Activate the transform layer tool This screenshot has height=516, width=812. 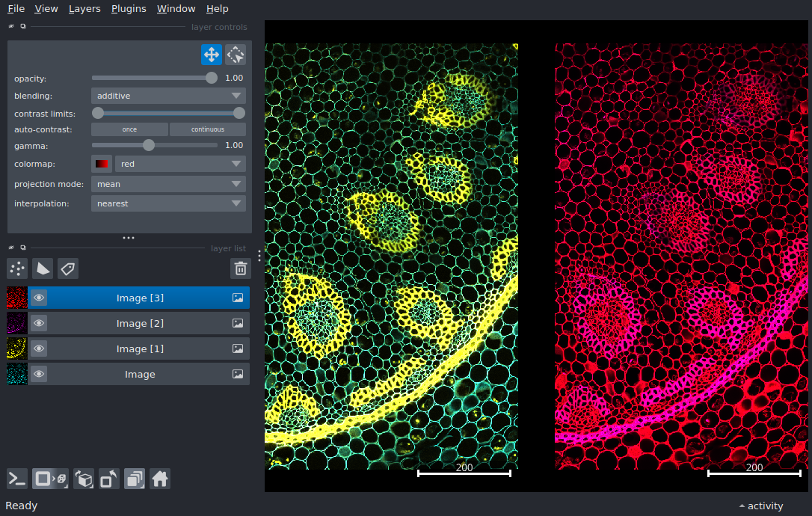[x=236, y=55]
